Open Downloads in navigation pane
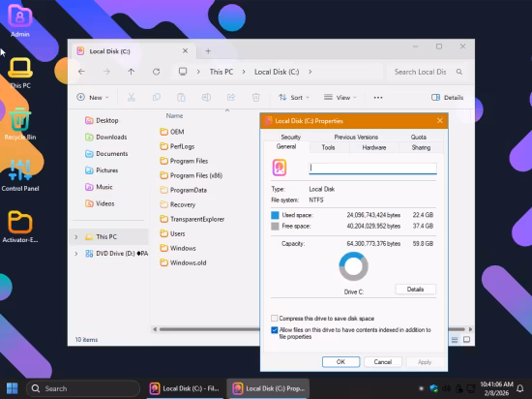 (x=106, y=137)
